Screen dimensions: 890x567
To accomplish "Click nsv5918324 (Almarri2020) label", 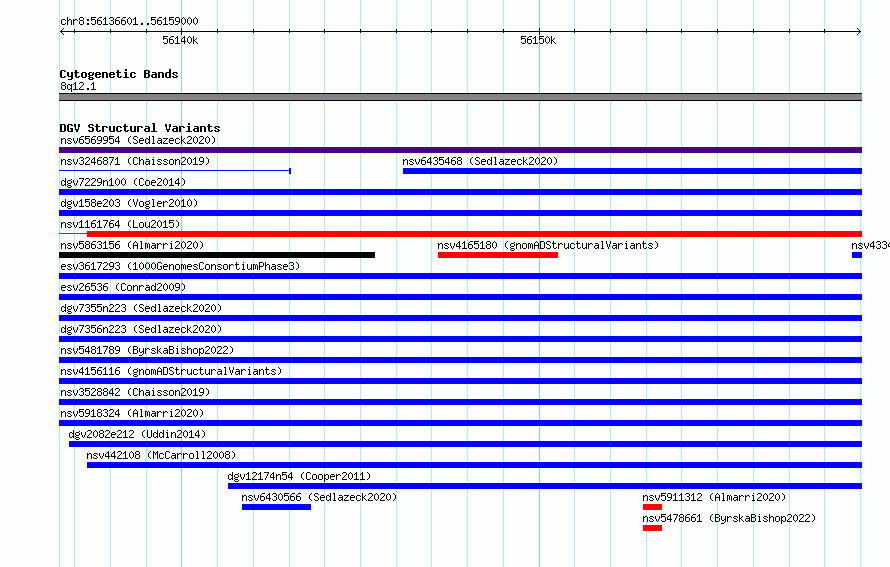I will point(132,413).
